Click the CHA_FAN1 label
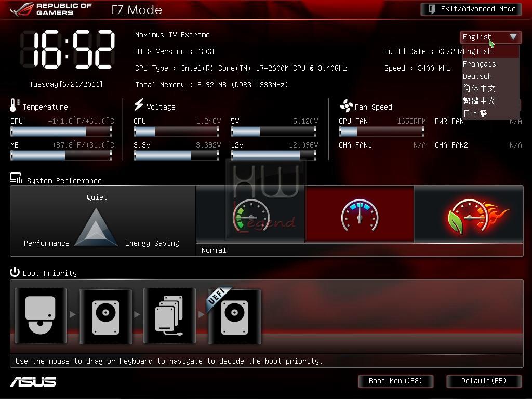 (355, 145)
